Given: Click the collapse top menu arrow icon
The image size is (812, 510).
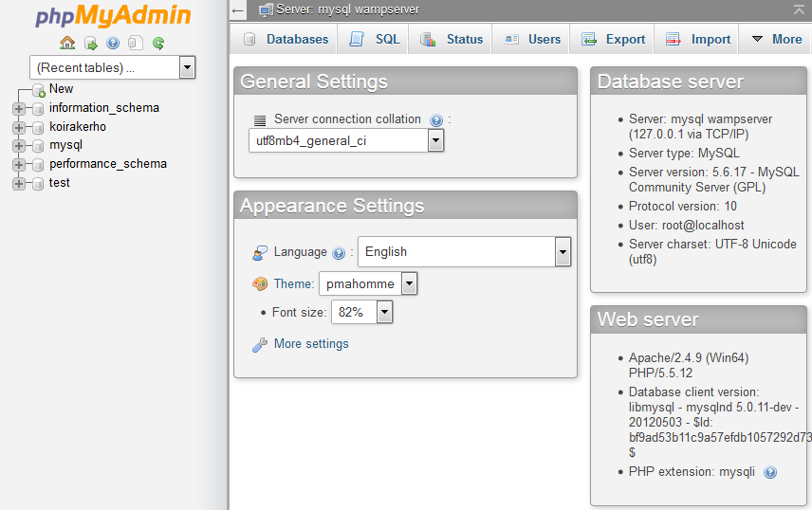Looking at the screenshot, I should click(x=799, y=9).
